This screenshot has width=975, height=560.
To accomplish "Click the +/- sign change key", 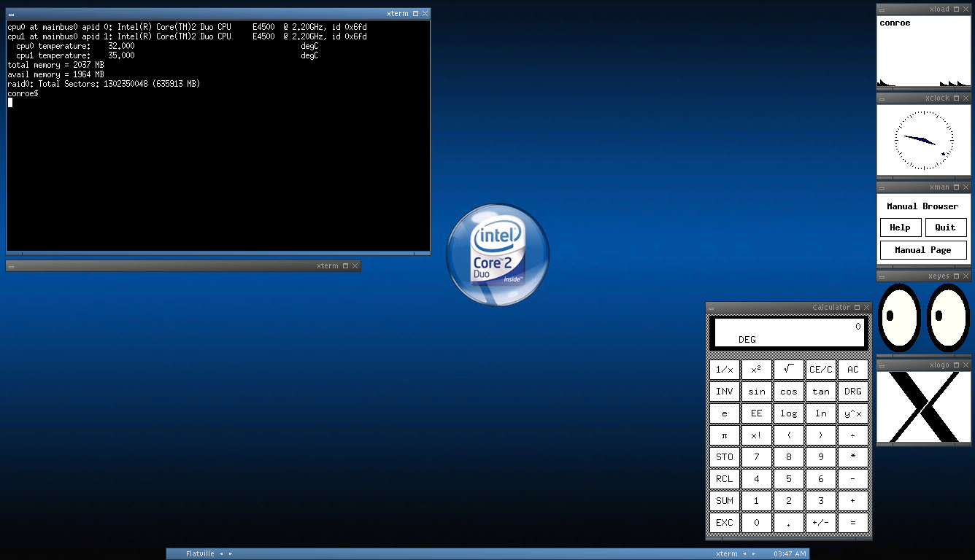I will pos(821,523).
